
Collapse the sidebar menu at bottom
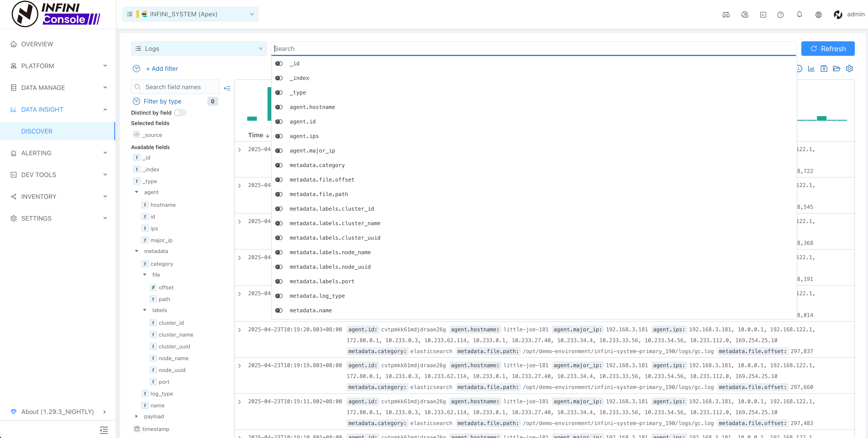point(104,430)
